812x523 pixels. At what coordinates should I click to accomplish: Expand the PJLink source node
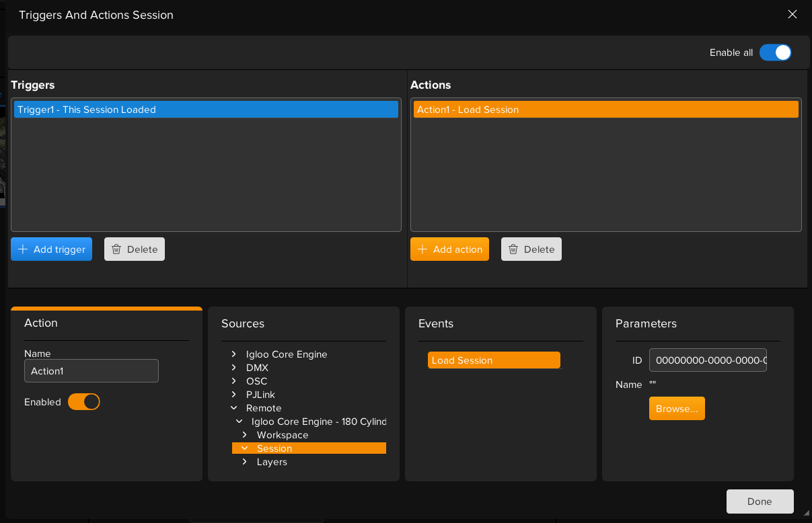click(x=233, y=395)
